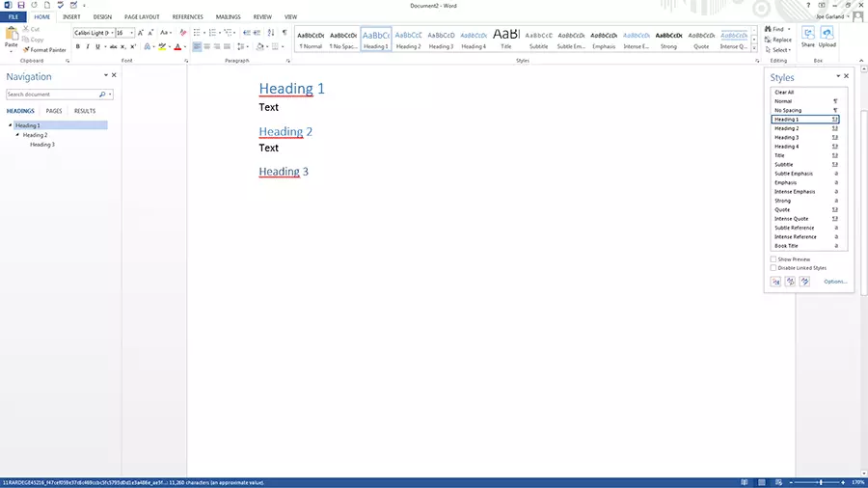Viewport: 868px width, 488px height.
Task: Open the Manage Styles icon in Styles pane
Action: (x=804, y=282)
